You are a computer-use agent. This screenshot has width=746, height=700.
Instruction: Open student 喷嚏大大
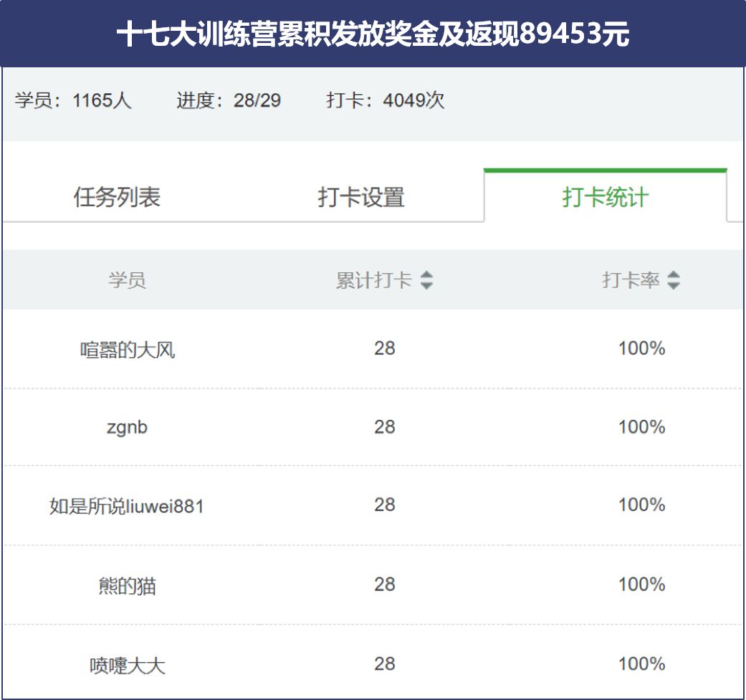point(128,665)
